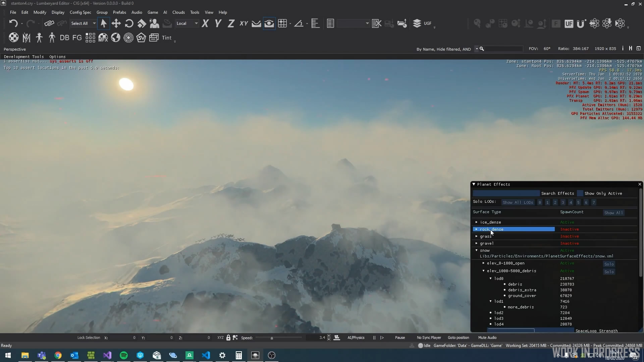Screen dimensions: 644x362
Task: Collapse the snow surface type
Action: (x=476, y=250)
